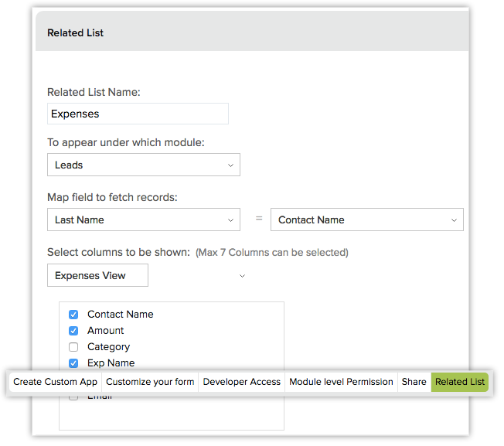Tick the partially hidden Email checkbox
The width and height of the screenshot is (504, 446).
pyautogui.click(x=73, y=397)
